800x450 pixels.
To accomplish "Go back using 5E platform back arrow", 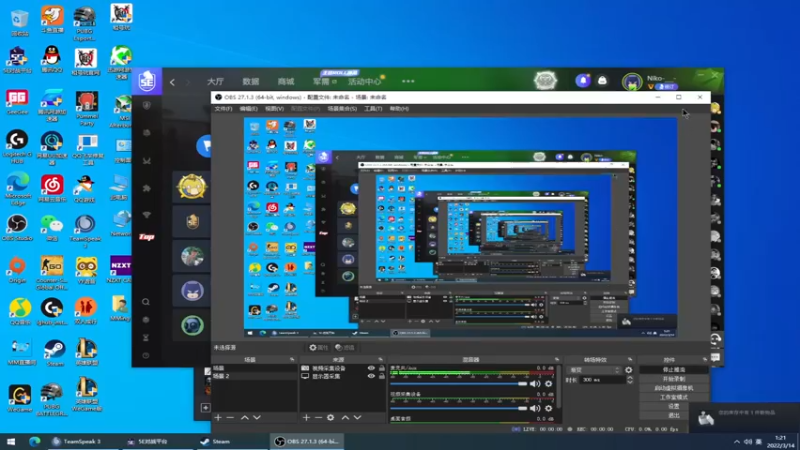I will point(172,82).
